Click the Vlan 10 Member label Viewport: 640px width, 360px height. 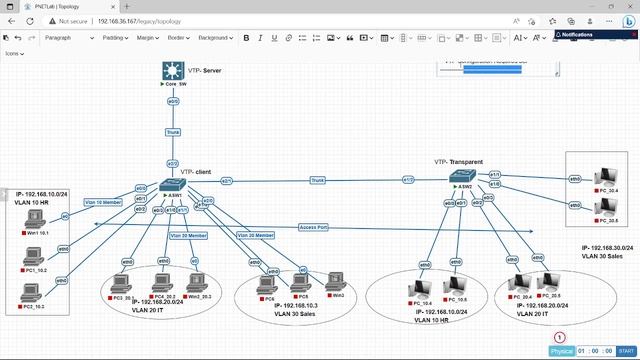tap(103, 202)
